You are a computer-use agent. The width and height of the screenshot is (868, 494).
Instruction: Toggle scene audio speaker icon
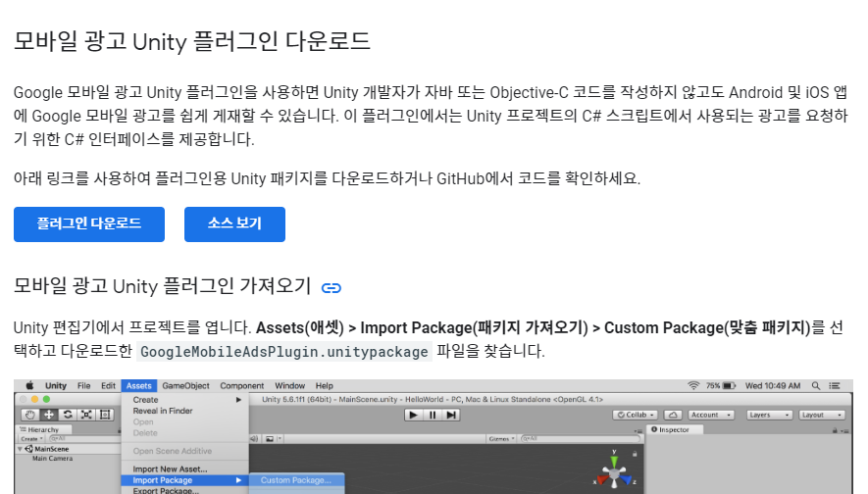(x=255, y=439)
